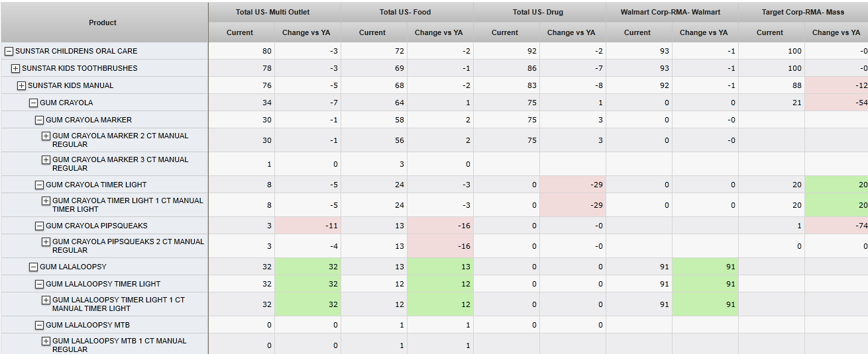
Task: Expand GUM CRAYOLA TIMER LIGHT 1 CT row
Action: (46, 200)
